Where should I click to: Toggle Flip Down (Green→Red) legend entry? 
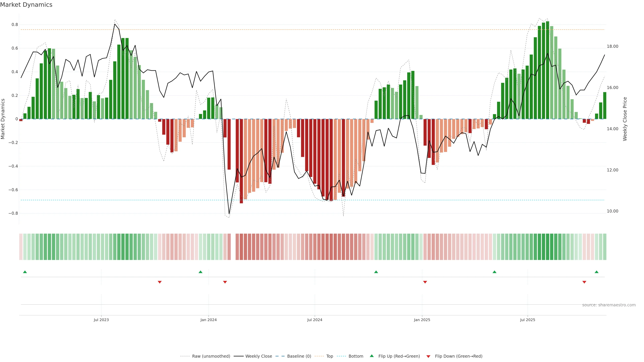pos(459,356)
